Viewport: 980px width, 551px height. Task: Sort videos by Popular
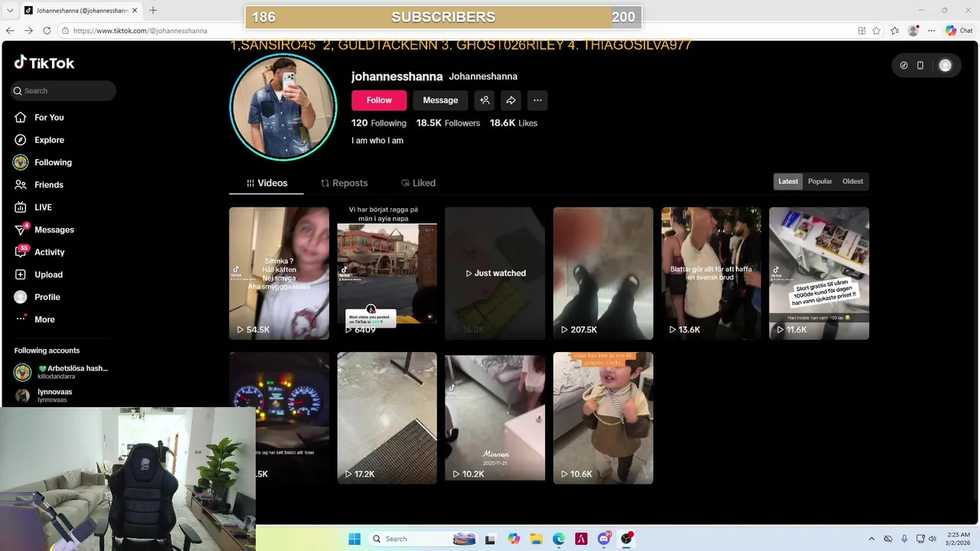tap(820, 181)
